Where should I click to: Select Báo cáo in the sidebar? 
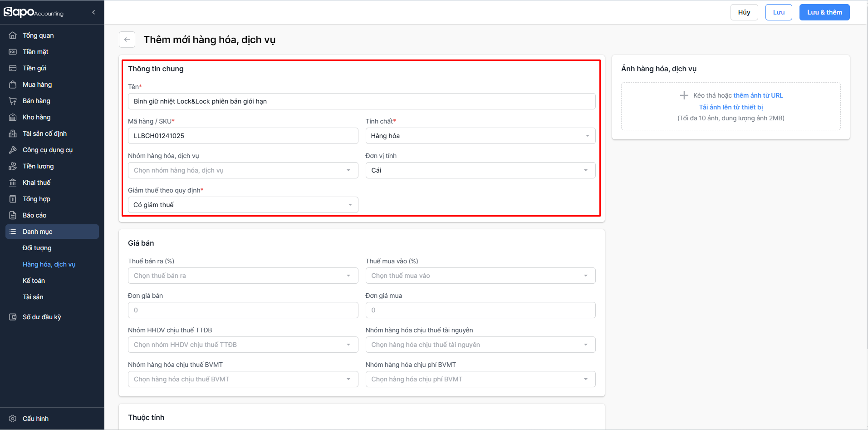34,215
